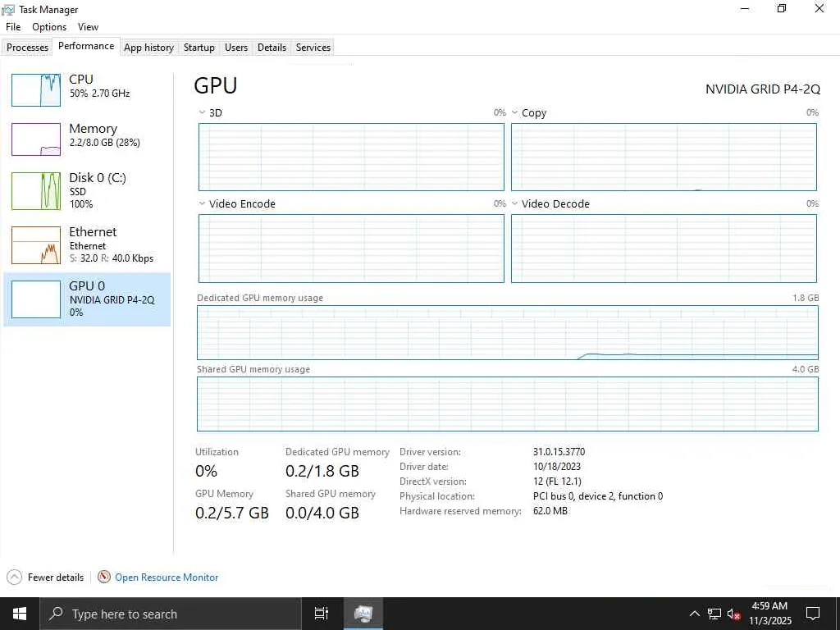
Task: Select the Ethernet thumbnail graph
Action: tap(36, 245)
